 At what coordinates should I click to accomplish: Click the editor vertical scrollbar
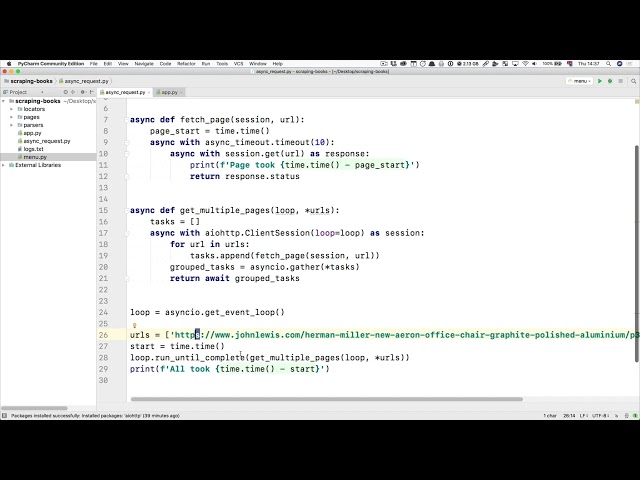click(637, 253)
